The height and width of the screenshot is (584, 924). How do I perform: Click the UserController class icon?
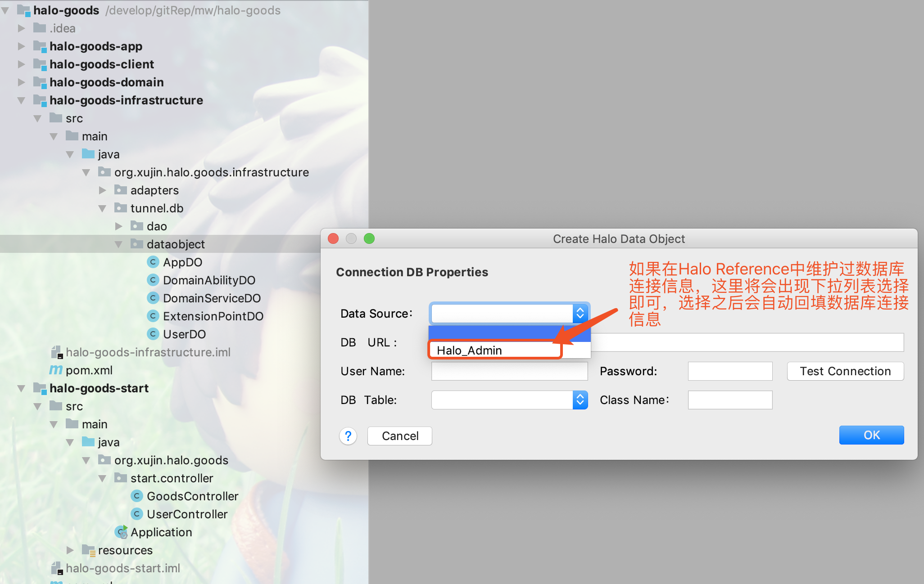click(x=137, y=514)
